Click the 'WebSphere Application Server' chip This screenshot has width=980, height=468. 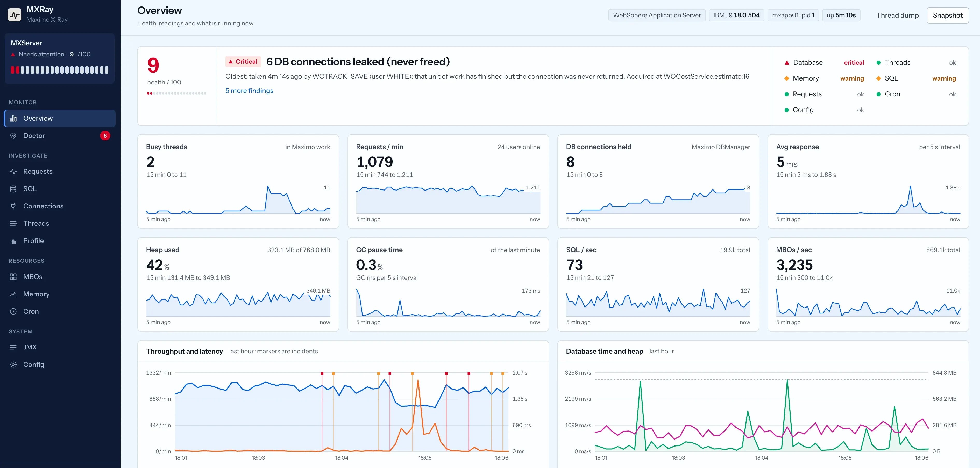click(x=657, y=15)
